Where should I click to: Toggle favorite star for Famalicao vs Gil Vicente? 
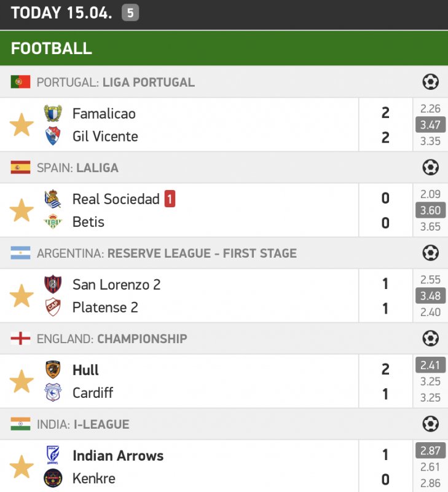tap(22, 125)
